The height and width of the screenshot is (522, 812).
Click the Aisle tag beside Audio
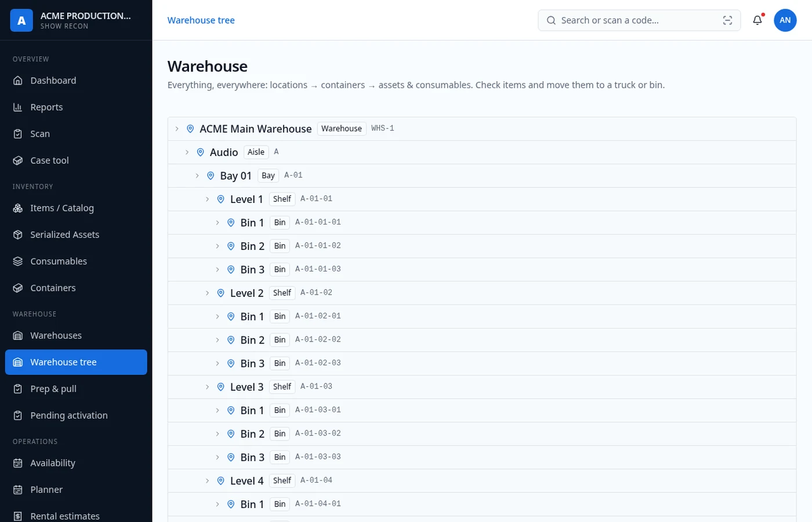[x=256, y=152]
